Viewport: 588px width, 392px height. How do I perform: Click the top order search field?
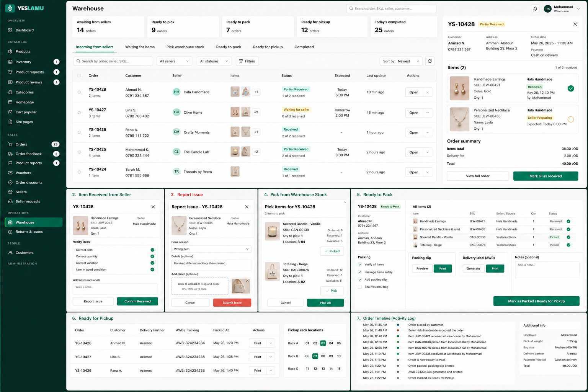[391, 8]
